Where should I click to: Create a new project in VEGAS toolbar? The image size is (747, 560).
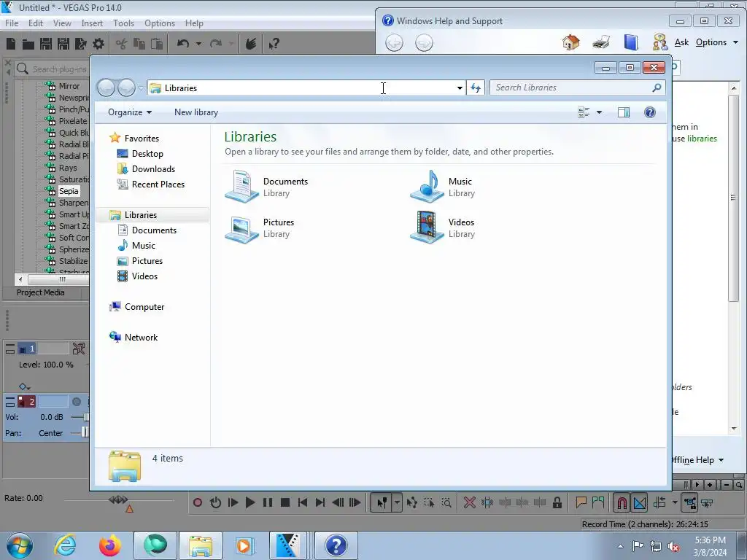point(11,44)
